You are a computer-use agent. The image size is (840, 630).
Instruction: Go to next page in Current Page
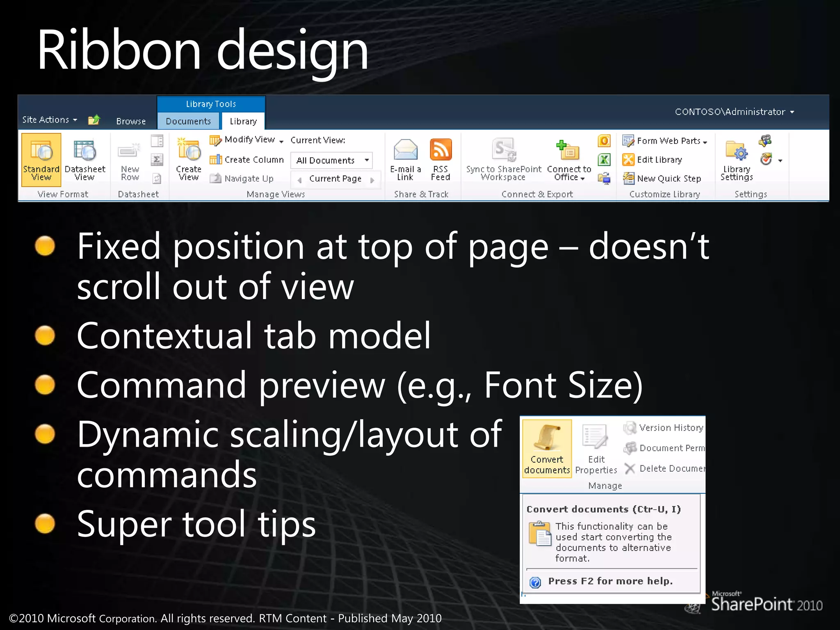pyautogui.click(x=372, y=180)
